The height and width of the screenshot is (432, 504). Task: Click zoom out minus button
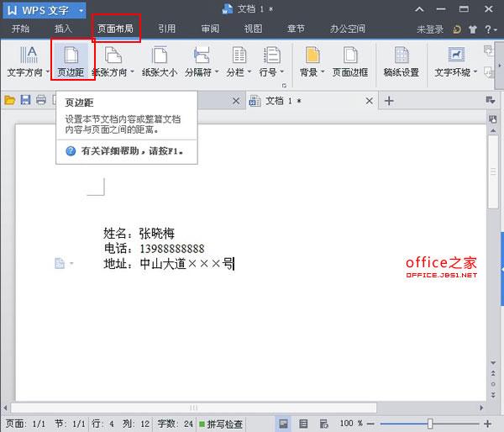370,424
